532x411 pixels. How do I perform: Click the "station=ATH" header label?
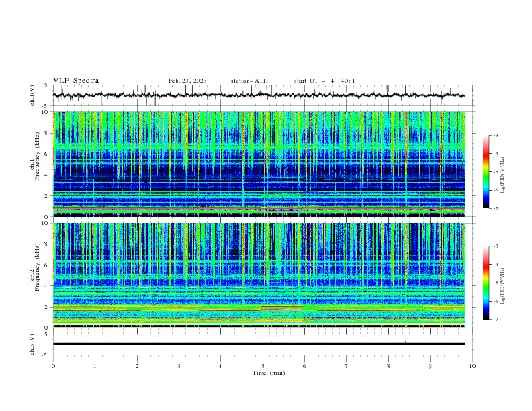click(249, 81)
